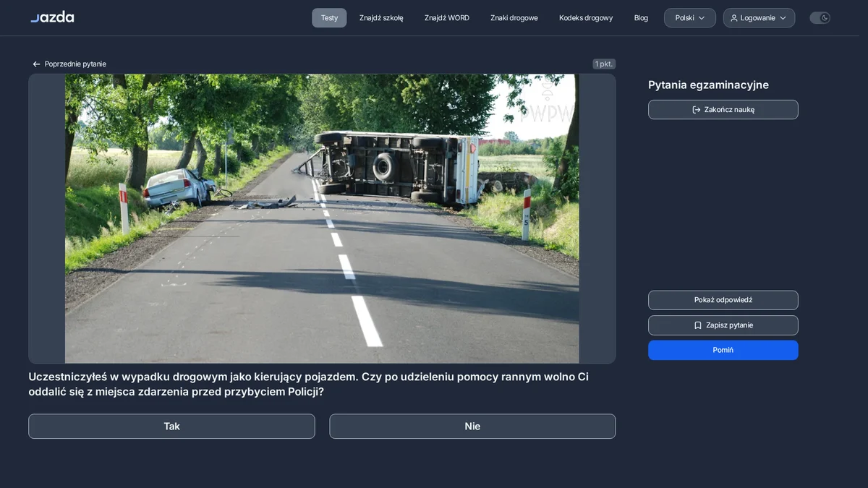Image resolution: width=868 pixels, height=488 pixels.
Task: Open Znajdź WORD in the navigation
Action: [x=447, y=18]
